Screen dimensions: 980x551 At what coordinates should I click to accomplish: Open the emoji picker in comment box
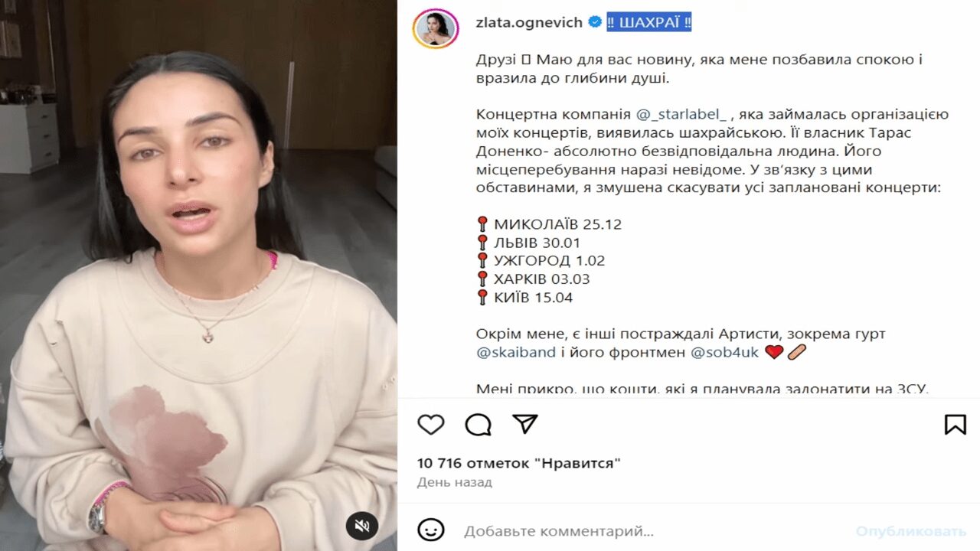pyautogui.click(x=431, y=530)
